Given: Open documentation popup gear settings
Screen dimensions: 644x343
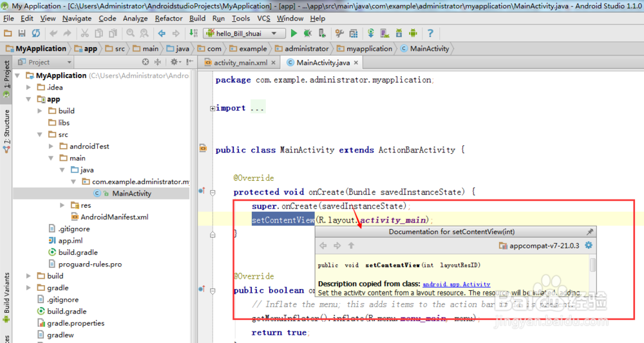Looking at the screenshot, I should [589, 245].
